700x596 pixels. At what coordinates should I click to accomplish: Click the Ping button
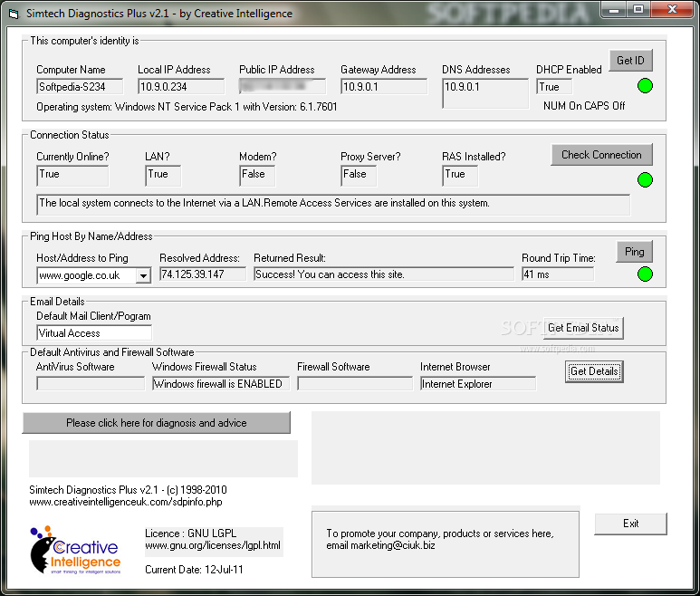click(x=634, y=252)
